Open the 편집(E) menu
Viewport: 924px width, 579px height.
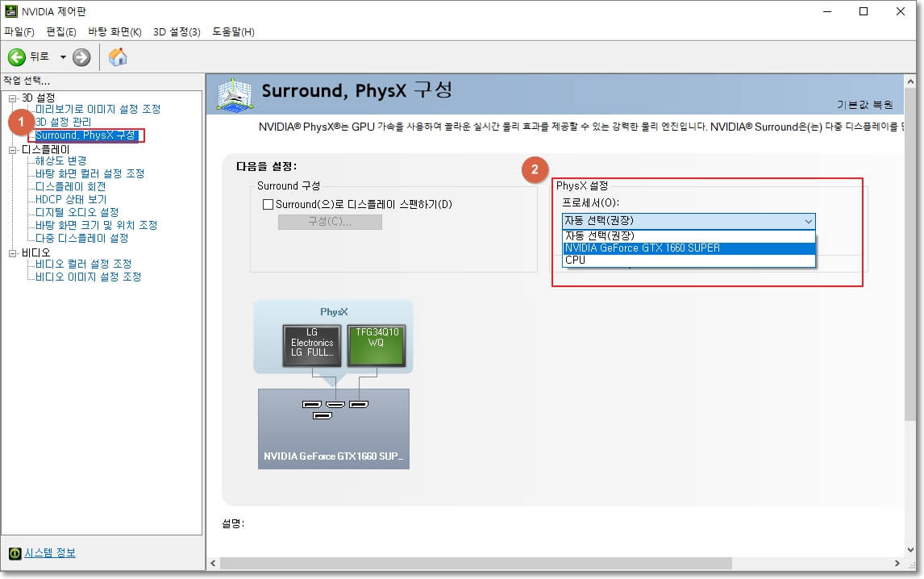coord(61,31)
